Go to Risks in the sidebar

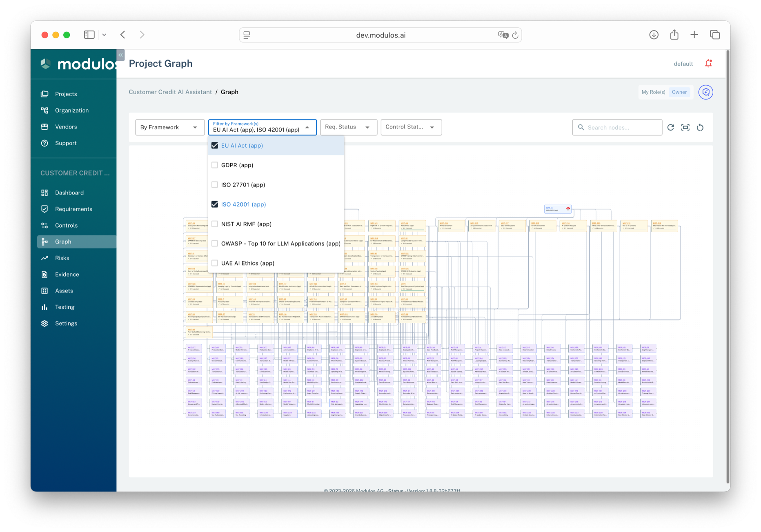(x=62, y=258)
